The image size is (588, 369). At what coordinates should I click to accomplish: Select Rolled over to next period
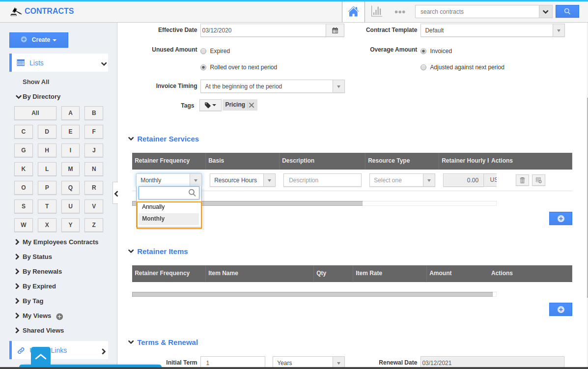[x=203, y=67]
